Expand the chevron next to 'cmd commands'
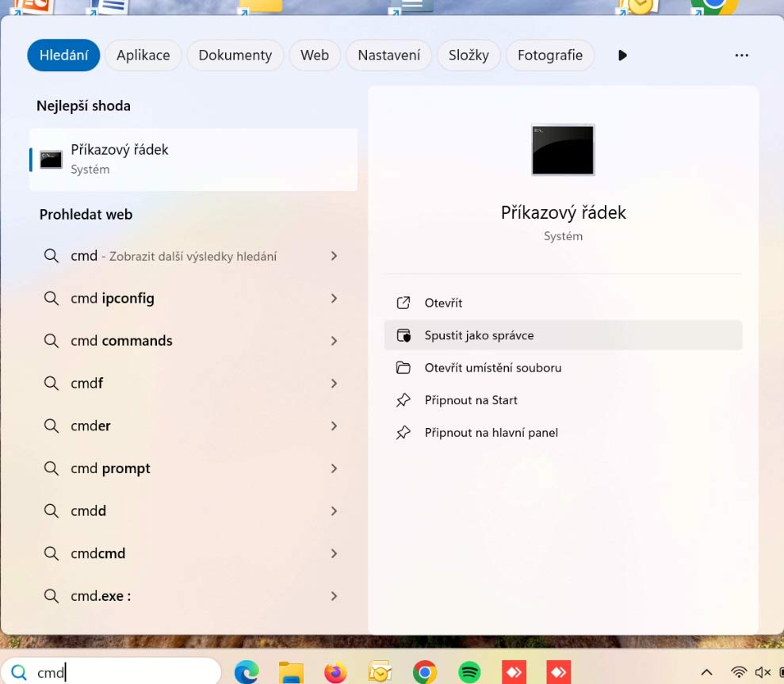 click(x=334, y=341)
